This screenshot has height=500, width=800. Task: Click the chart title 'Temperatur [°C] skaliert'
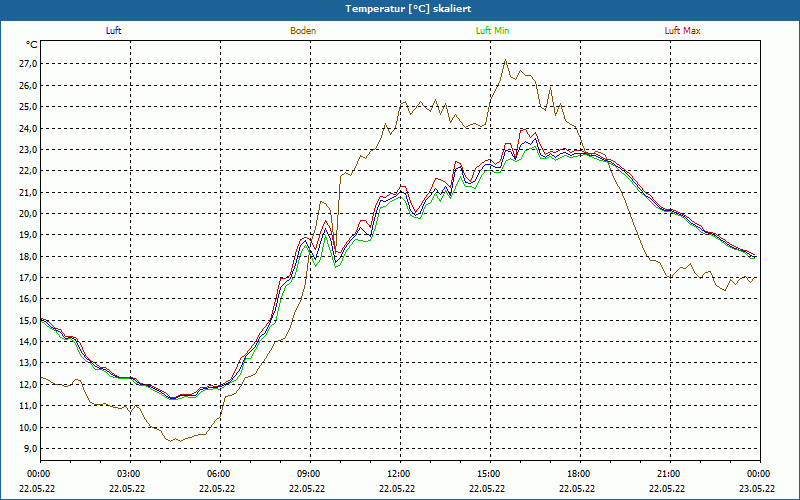tap(408, 9)
